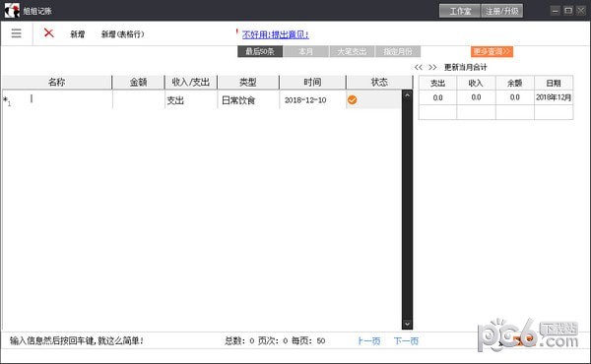The image size is (591, 364).
Task: Select the 最后50条 filter tab
Action: coord(260,51)
